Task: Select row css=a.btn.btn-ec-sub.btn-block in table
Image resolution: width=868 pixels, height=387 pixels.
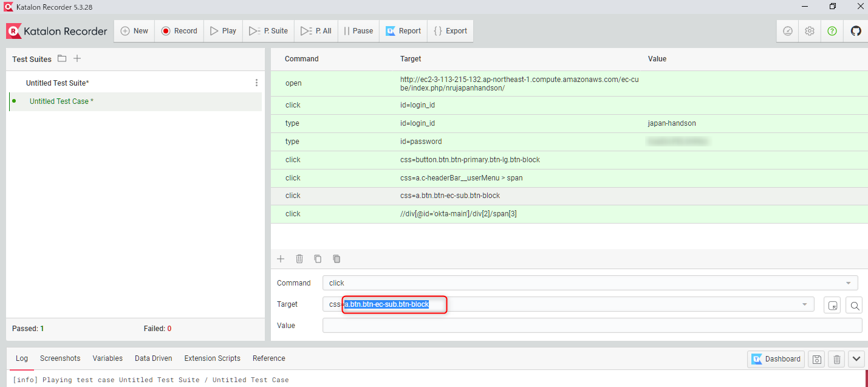Action: [569, 196]
